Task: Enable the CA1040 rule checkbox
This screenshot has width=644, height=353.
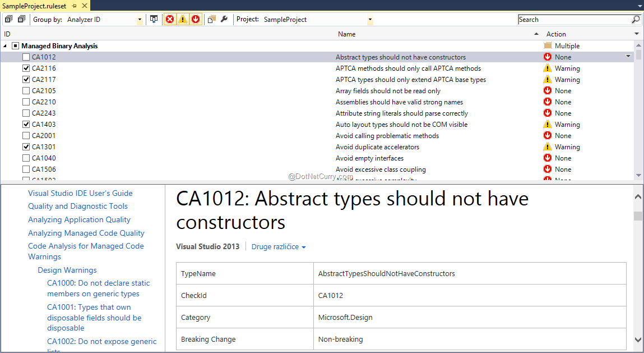Action: tap(26, 158)
